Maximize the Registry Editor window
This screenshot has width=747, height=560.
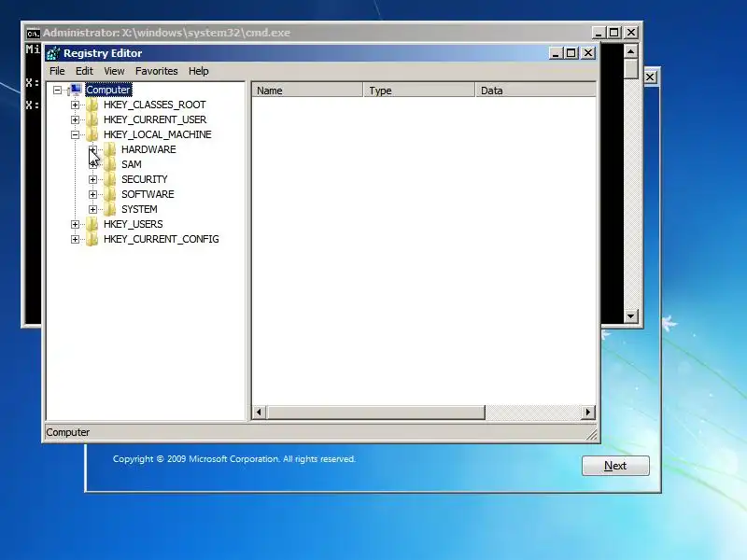[x=571, y=53]
